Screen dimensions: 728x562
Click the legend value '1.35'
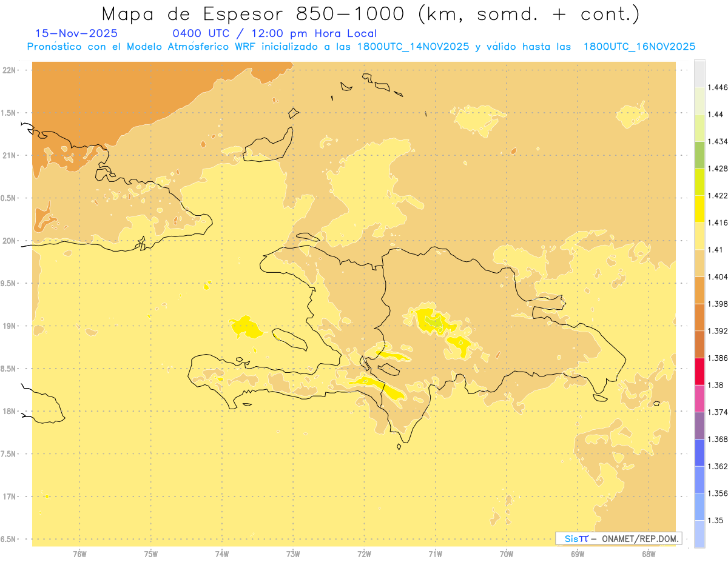(715, 520)
